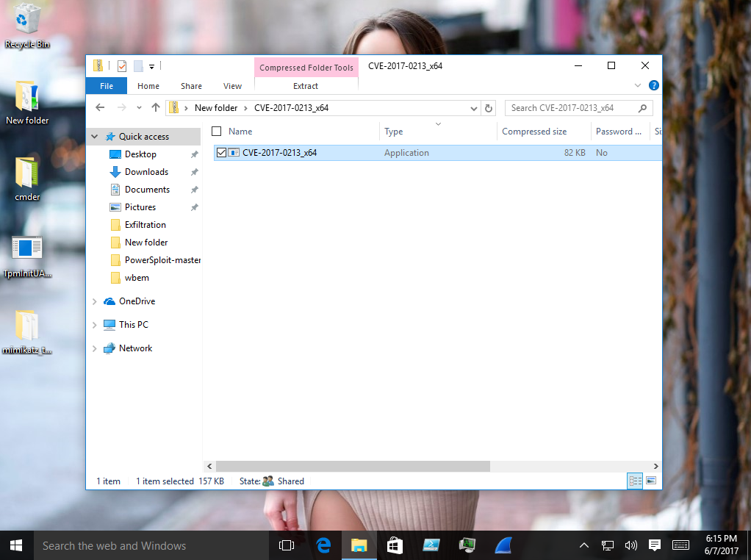Open the Extract ribbon tab
Image resolution: width=751 pixels, height=560 pixels.
(306, 86)
